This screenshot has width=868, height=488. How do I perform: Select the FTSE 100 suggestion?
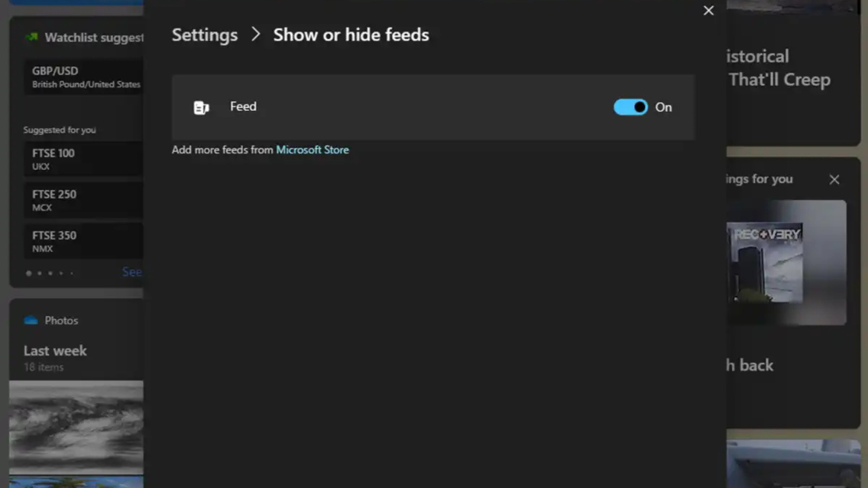(x=84, y=159)
